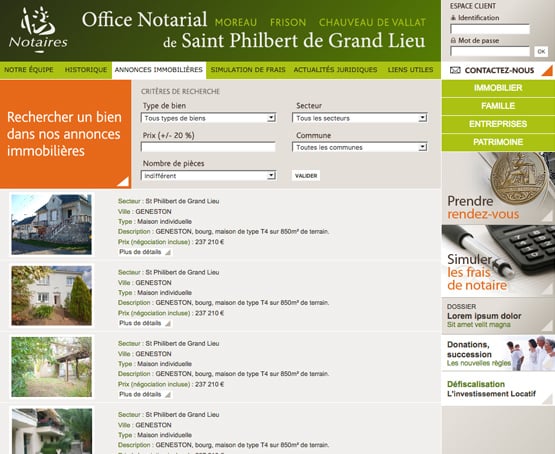Open the Secteur dropdown
Image resolution: width=555 pixels, height=454 pixels.
pos(360,118)
